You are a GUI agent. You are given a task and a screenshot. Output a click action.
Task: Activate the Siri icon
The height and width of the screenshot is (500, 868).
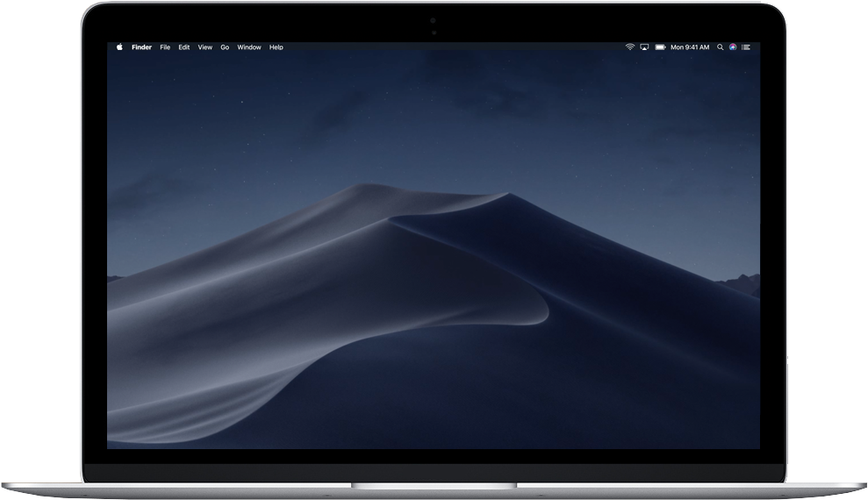[x=733, y=47]
